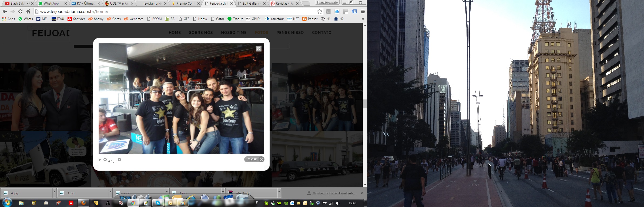Open the Traduz bookmark

tap(235, 19)
